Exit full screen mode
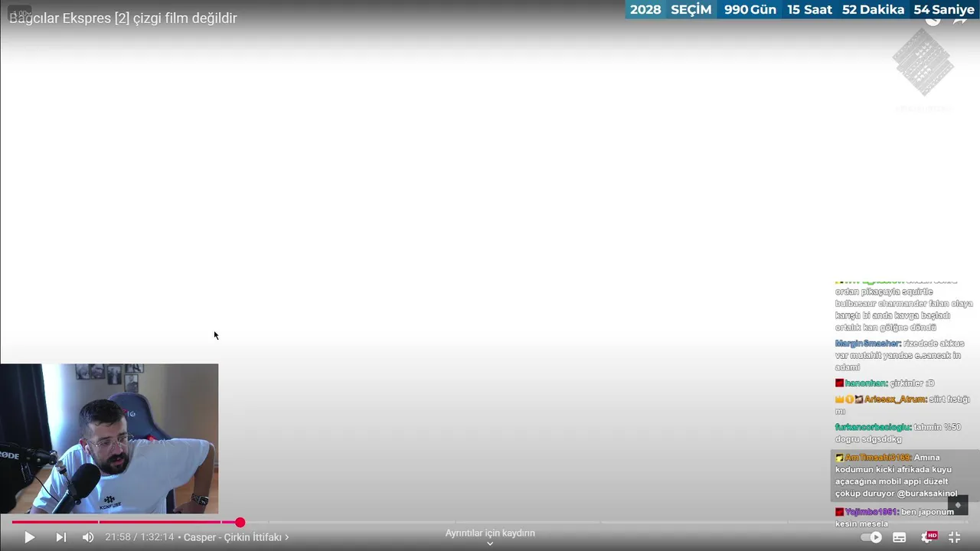 tap(955, 537)
